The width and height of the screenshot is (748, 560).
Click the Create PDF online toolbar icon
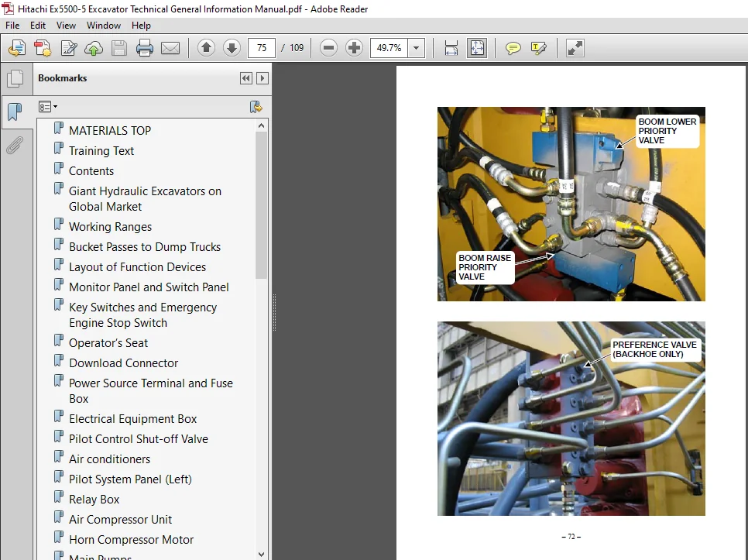(x=17, y=48)
